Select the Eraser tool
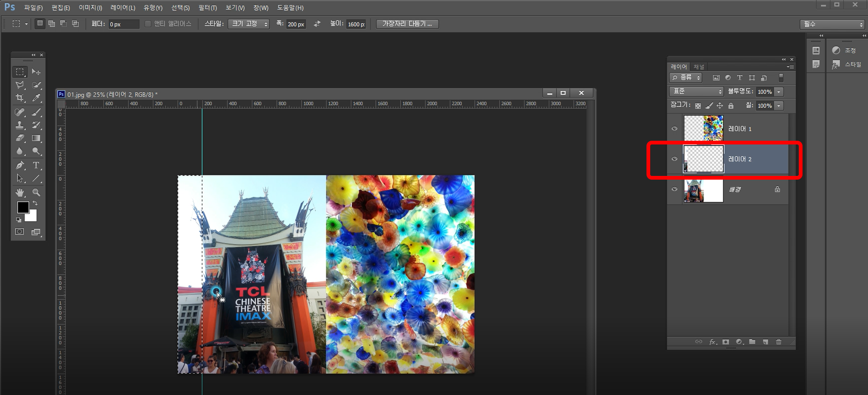 [20, 138]
